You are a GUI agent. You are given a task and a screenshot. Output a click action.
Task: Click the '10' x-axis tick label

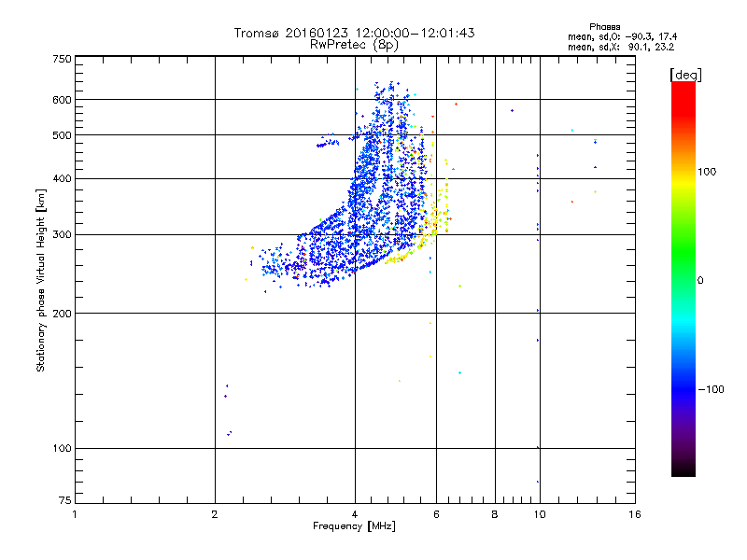pyautogui.click(x=540, y=514)
